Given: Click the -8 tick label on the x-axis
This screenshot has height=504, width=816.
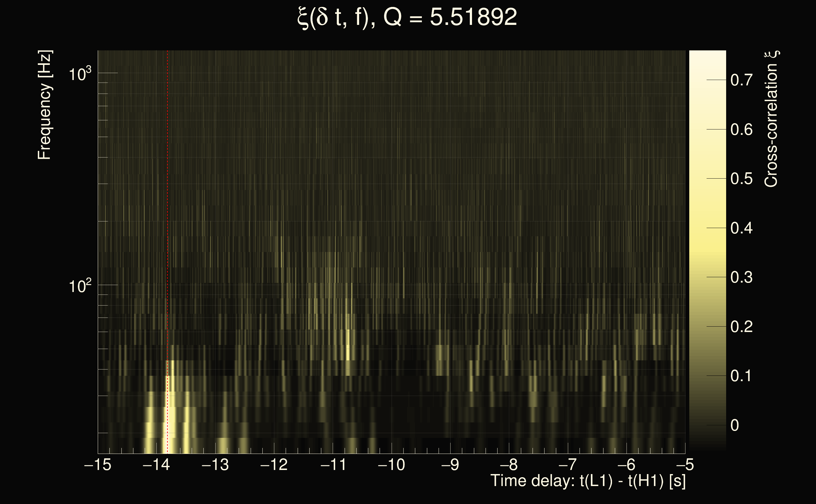Looking at the screenshot, I should pos(509,465).
